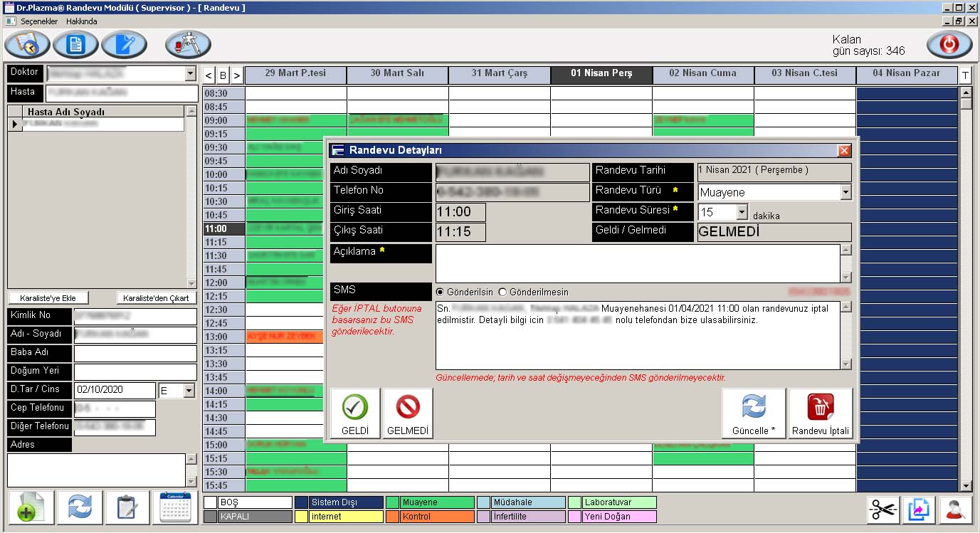Click the B today button

[223, 75]
